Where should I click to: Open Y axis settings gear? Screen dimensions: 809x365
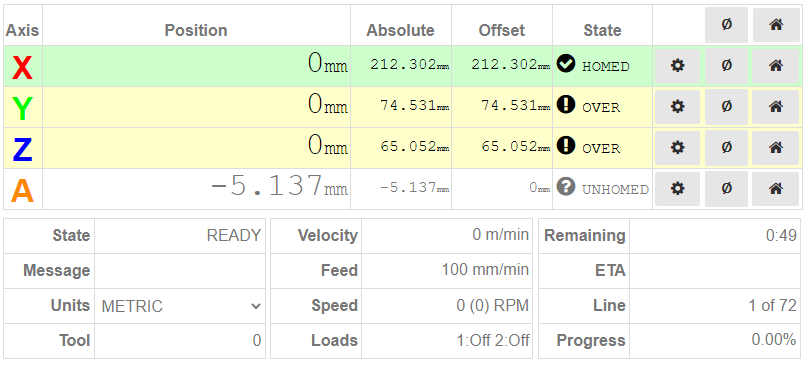click(x=677, y=107)
